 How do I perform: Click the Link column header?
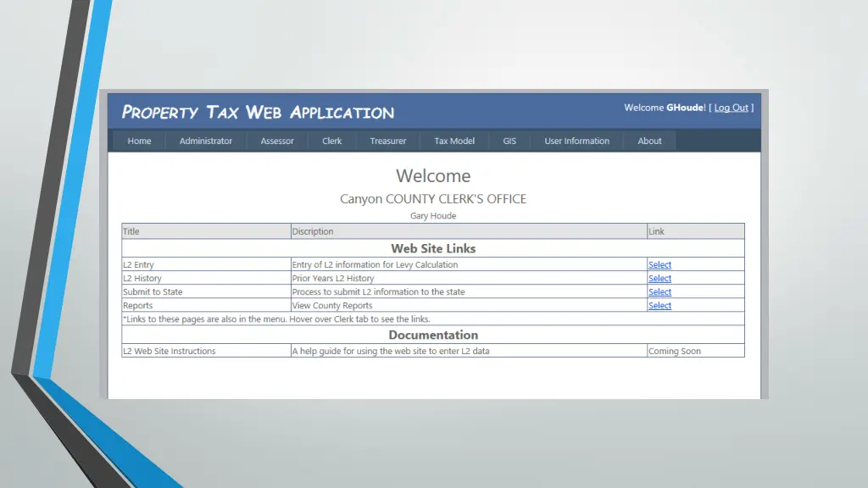(x=696, y=231)
